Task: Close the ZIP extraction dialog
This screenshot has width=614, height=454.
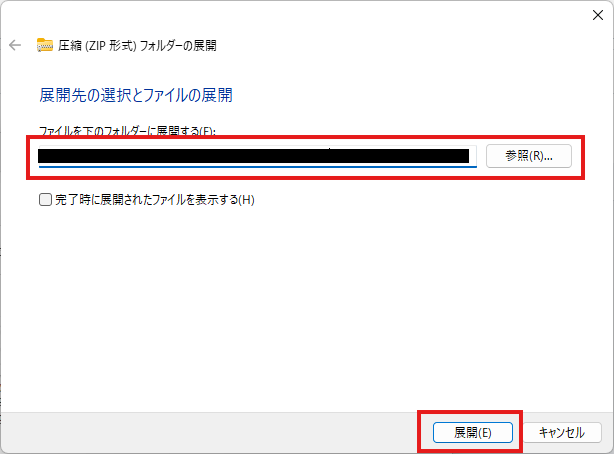Action: tap(598, 15)
